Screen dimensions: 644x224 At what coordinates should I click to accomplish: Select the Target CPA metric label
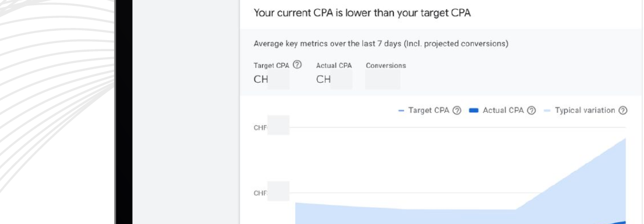tap(271, 65)
